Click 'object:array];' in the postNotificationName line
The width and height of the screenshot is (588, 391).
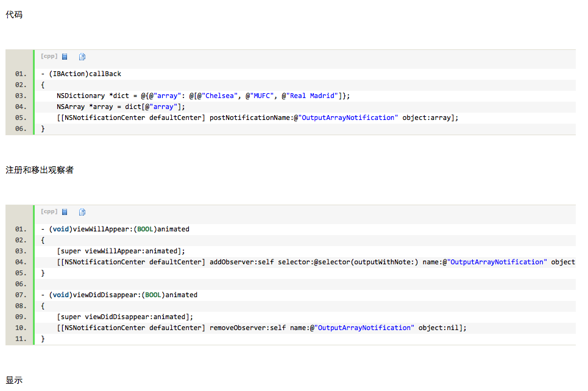[431, 118]
